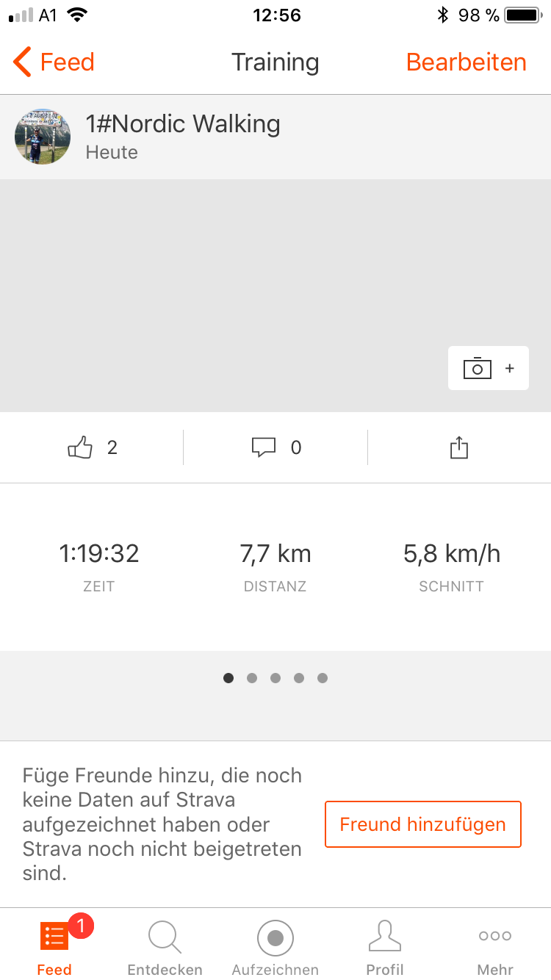Viewport: 551px width, 980px height.
Task: Select the second page indicator dot
Action: pos(252,678)
